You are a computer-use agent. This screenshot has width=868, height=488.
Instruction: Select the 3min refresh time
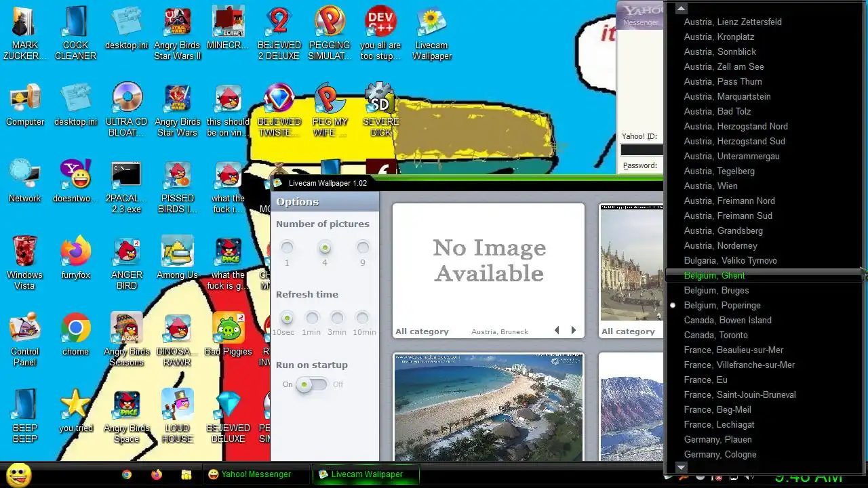coord(337,318)
